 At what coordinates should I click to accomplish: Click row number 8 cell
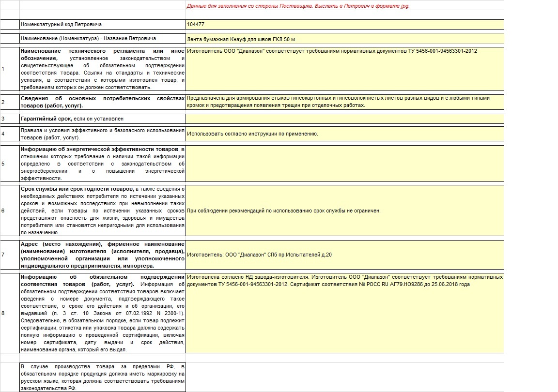(x=10, y=313)
